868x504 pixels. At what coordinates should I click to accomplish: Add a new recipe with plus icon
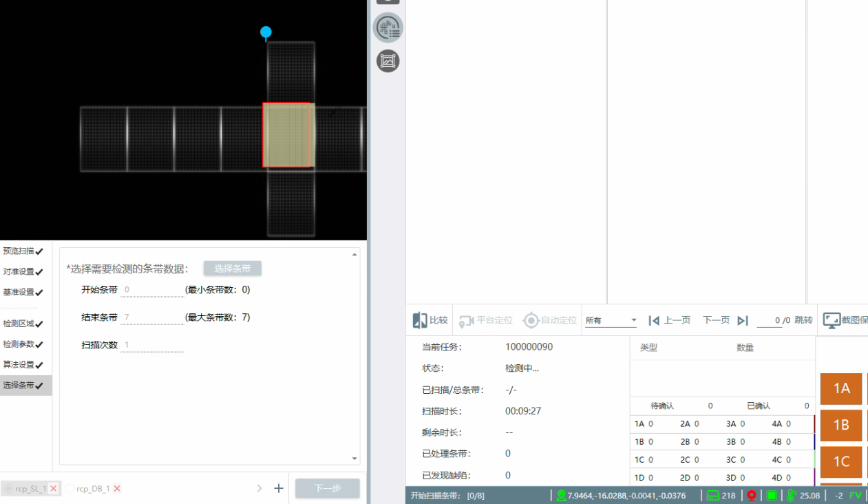[279, 488]
